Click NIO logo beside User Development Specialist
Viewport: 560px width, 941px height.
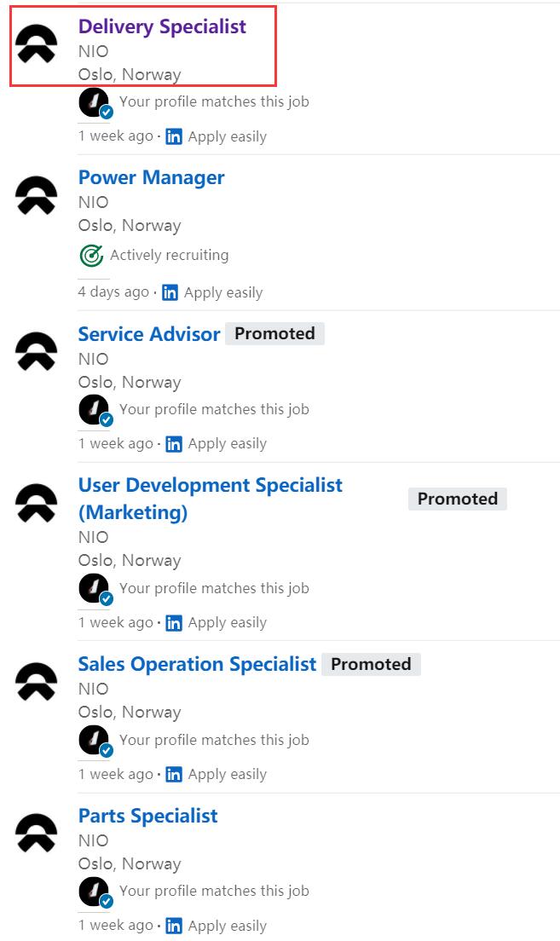tap(37, 504)
